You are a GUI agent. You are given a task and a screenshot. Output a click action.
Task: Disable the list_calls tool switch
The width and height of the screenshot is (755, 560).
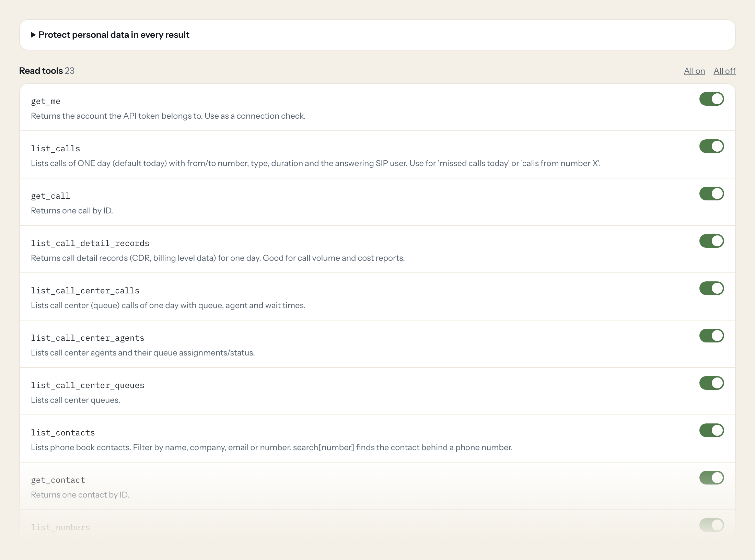point(712,146)
